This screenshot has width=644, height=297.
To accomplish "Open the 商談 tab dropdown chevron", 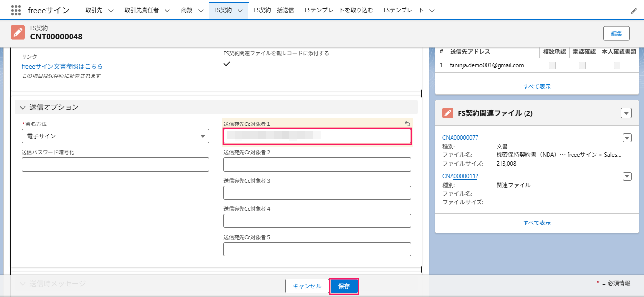I will [201, 10].
